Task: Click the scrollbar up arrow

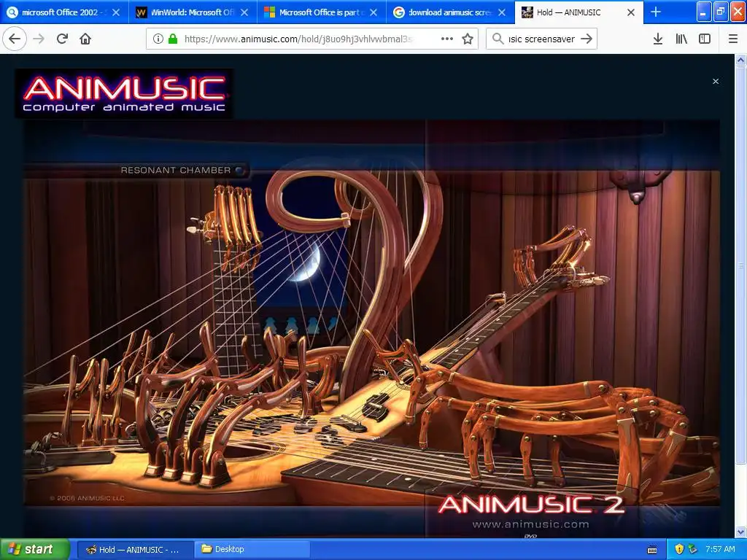Action: coord(741,60)
